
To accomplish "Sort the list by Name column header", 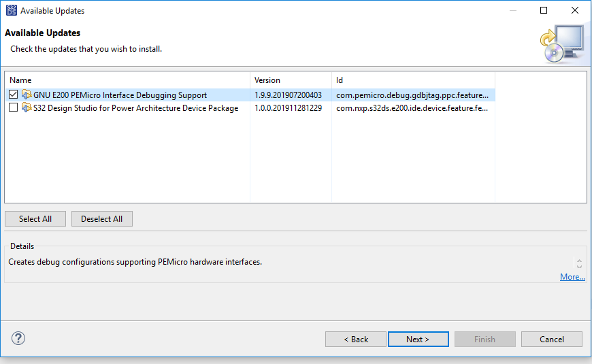I will click(127, 80).
